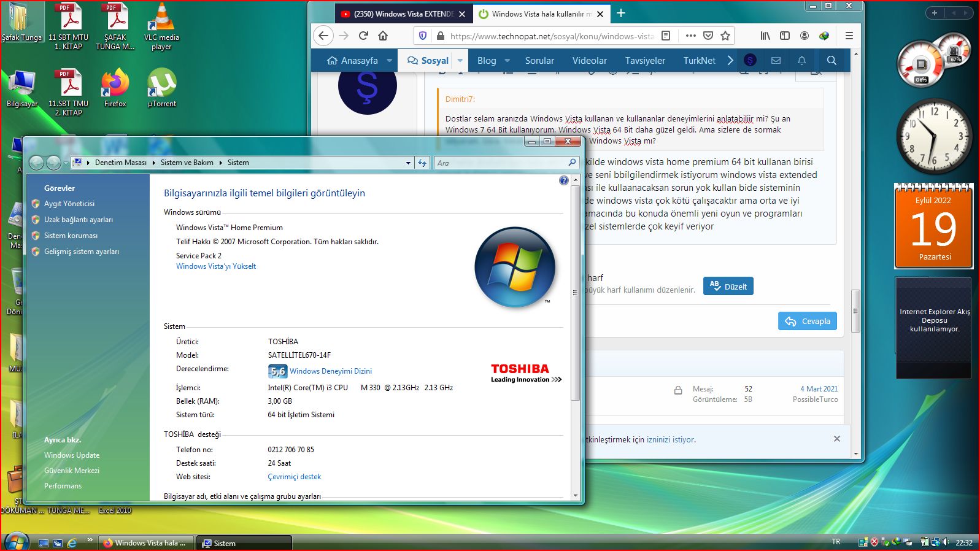Open the Windows Start orb

(x=16, y=542)
